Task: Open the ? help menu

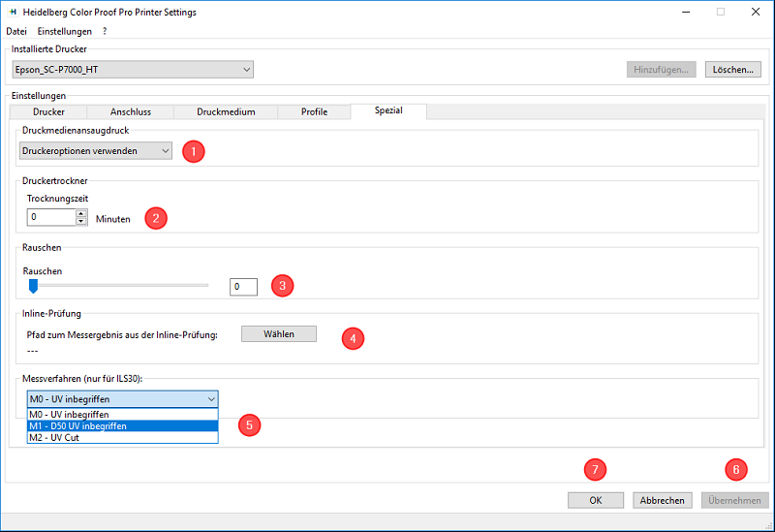Action: (105, 31)
